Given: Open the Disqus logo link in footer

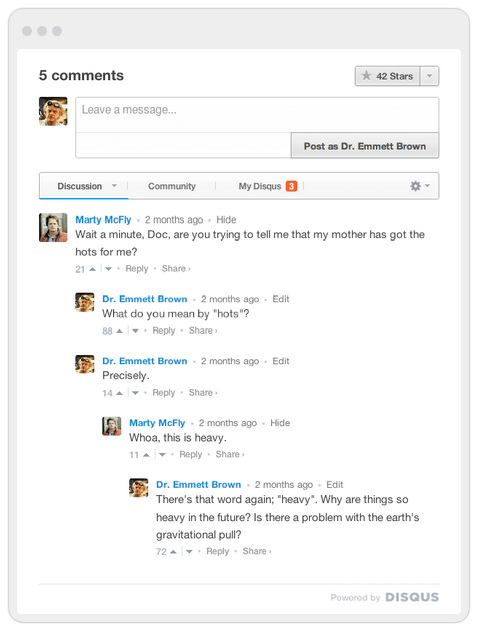Looking at the screenshot, I should 412,597.
